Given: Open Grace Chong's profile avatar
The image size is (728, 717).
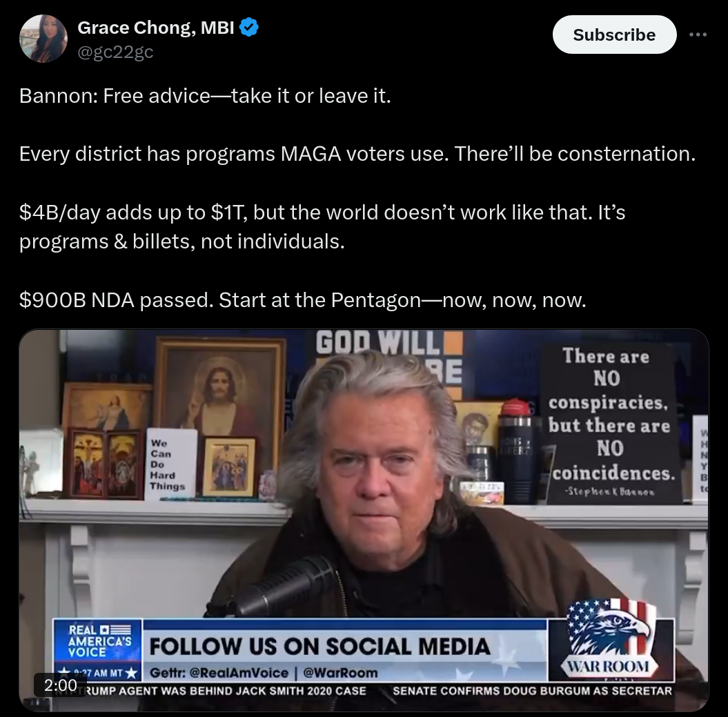Looking at the screenshot, I should click(43, 39).
